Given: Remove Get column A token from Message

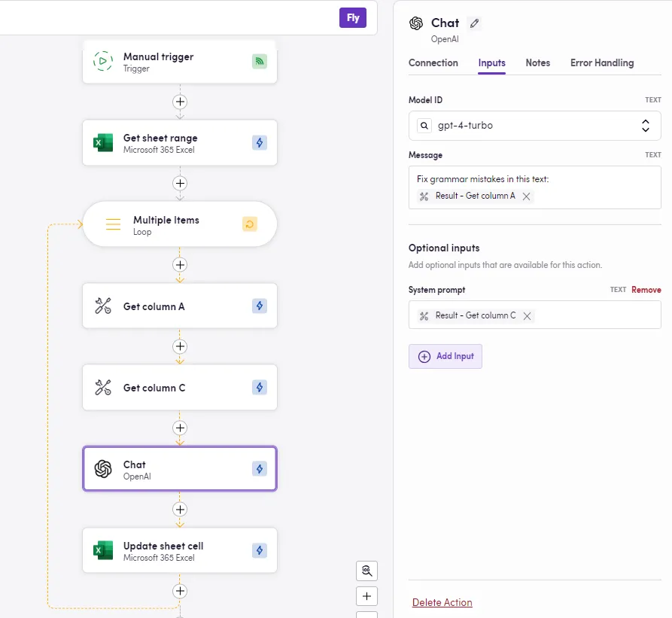Looking at the screenshot, I should [526, 196].
